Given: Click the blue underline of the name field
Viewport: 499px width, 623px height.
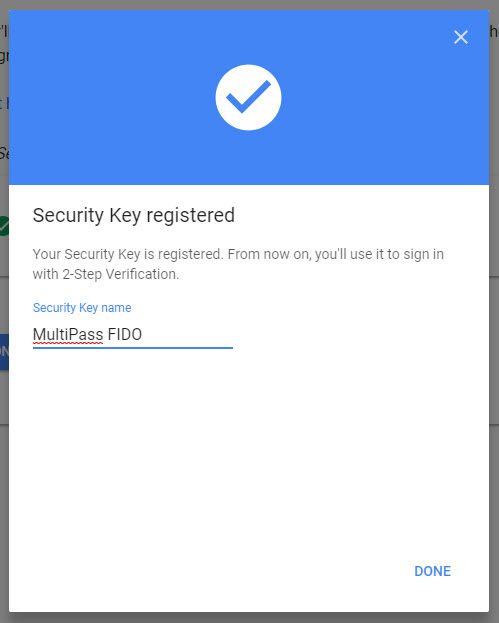Looking at the screenshot, I should coord(133,348).
